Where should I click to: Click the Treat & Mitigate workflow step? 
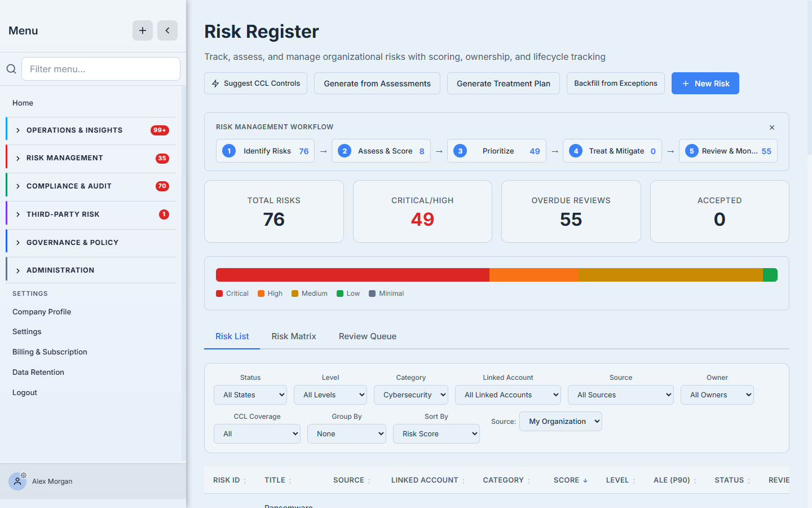612,151
